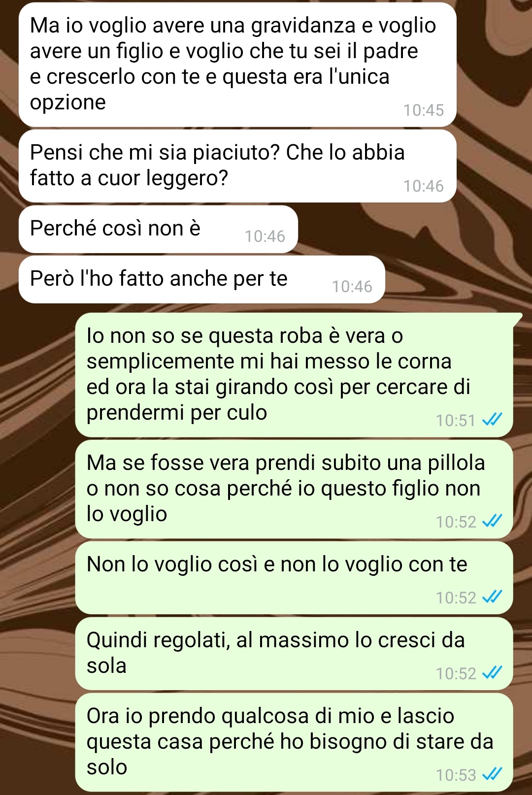Tap read ticks on 'Quindi regolati' message
This screenshot has height=795, width=532.
coord(492,673)
